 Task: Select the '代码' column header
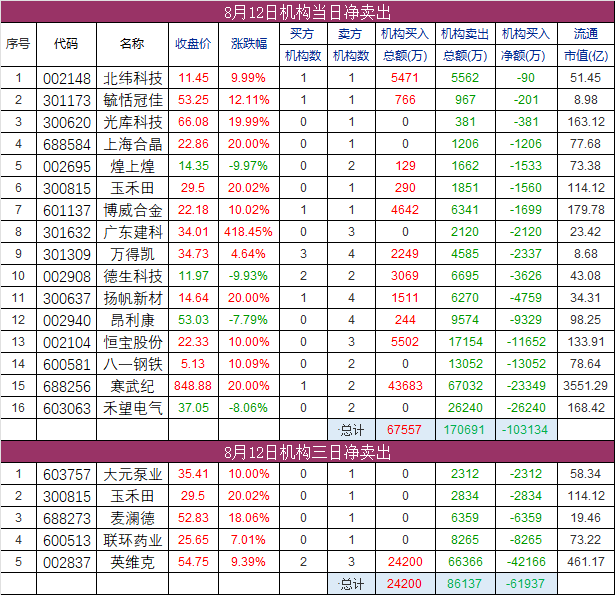click(x=66, y=44)
